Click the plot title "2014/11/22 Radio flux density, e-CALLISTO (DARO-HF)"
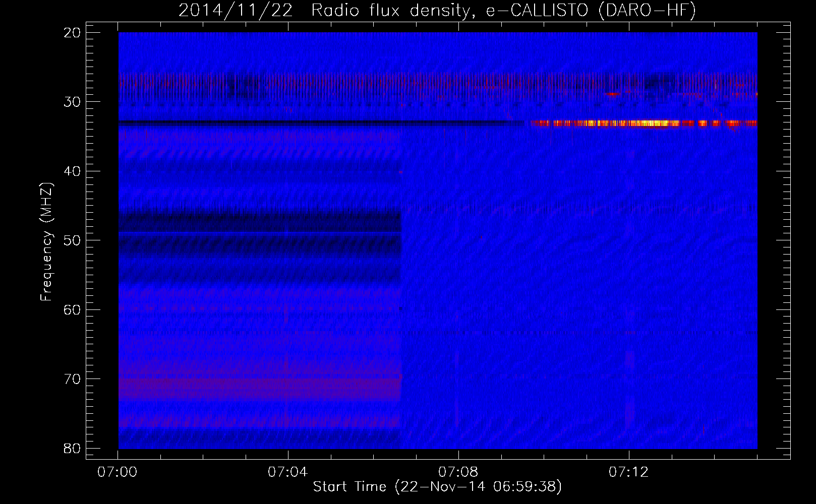 click(437, 10)
